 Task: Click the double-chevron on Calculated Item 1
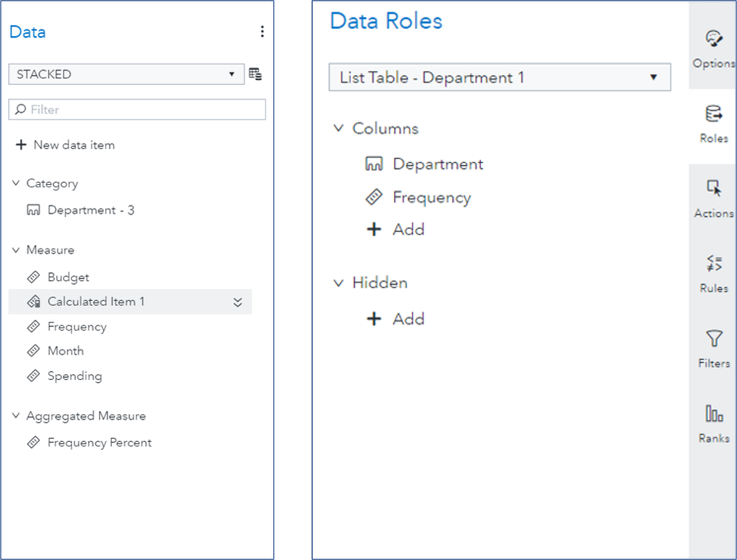pyautogui.click(x=238, y=302)
